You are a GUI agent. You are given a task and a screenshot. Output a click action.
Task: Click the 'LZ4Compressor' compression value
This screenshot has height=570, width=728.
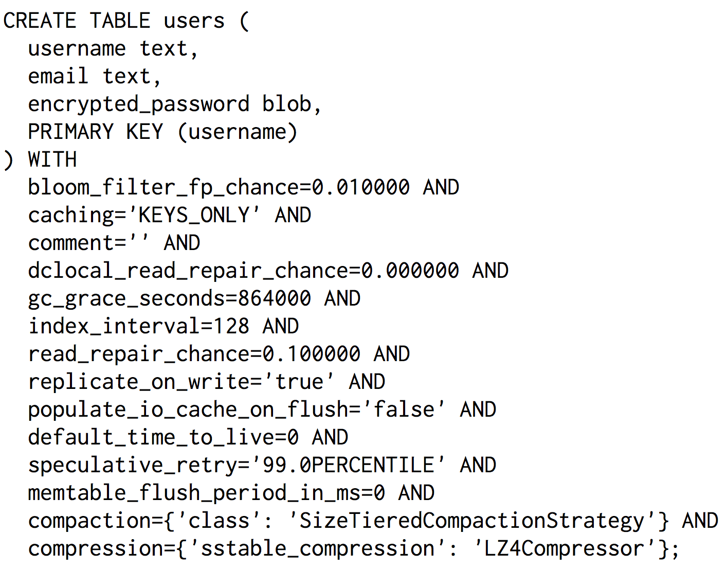point(565,548)
